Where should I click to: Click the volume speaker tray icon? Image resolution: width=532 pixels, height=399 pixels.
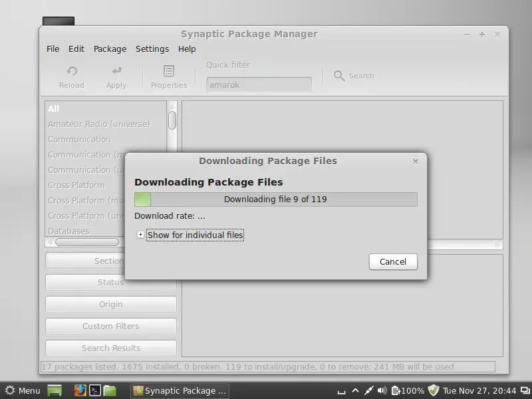point(382,390)
